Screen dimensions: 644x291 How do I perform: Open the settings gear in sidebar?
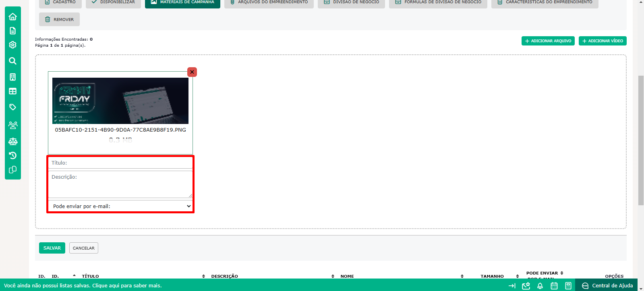tap(12, 45)
